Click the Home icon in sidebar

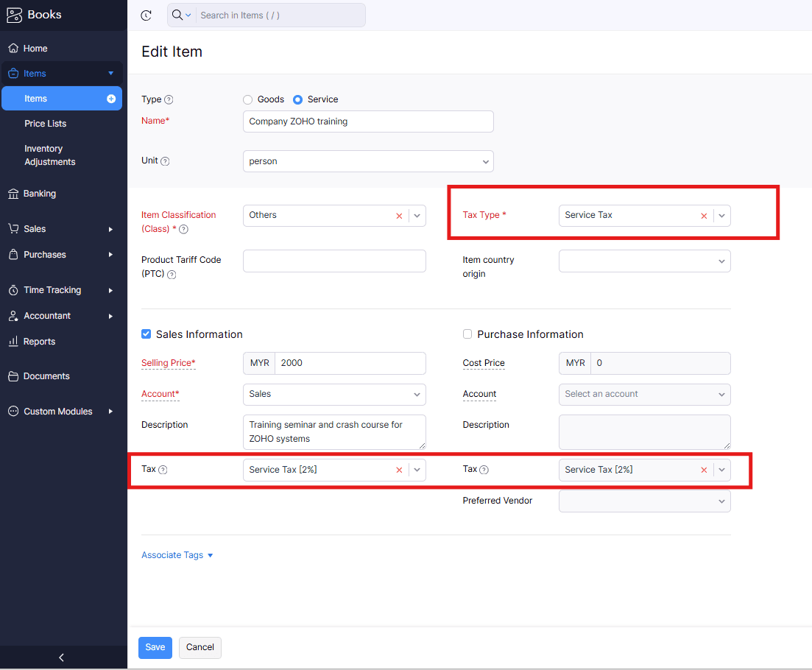tap(13, 48)
